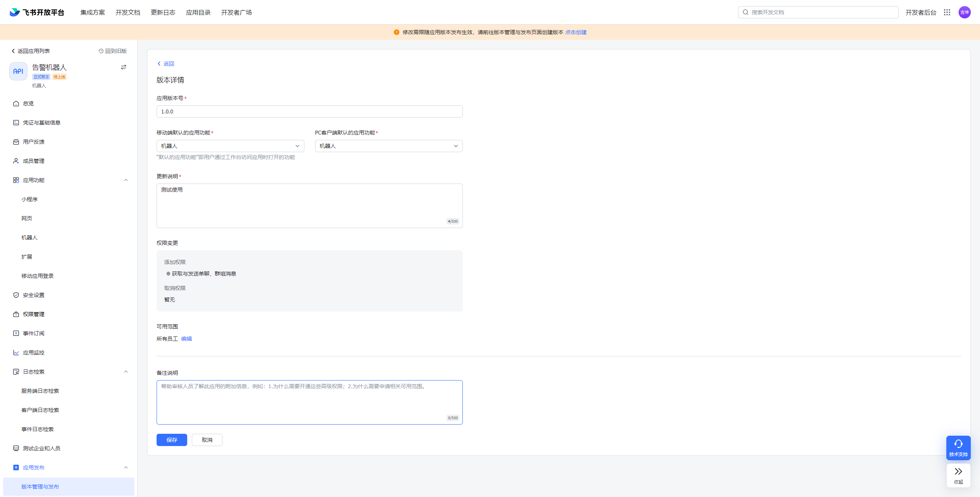
Task: Open 服务端日志检索 in the sidebar
Action: [40, 391]
